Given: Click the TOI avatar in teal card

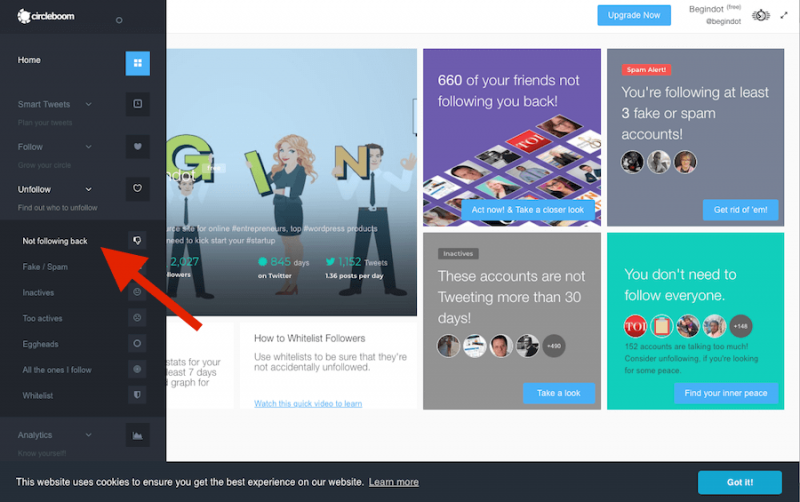Looking at the screenshot, I should point(635,326).
